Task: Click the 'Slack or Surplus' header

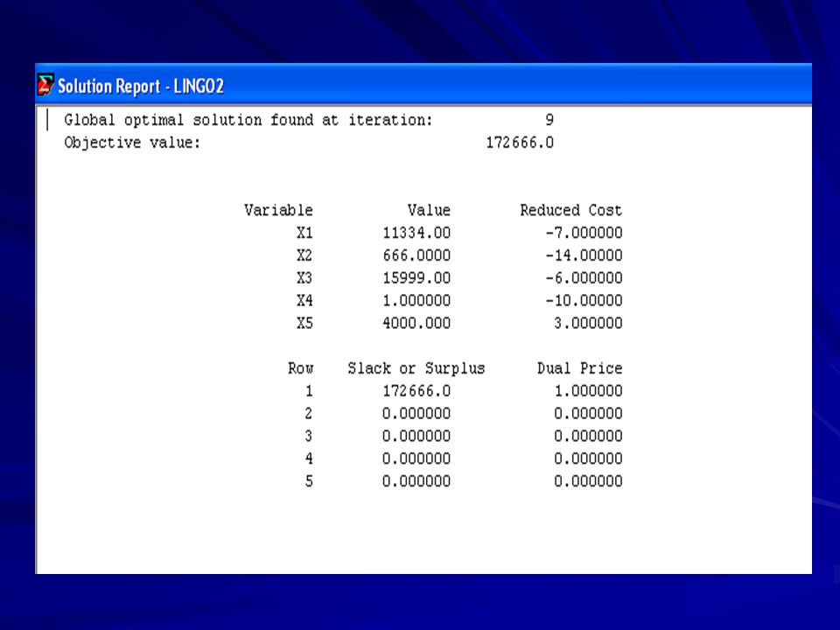Action: coord(416,368)
